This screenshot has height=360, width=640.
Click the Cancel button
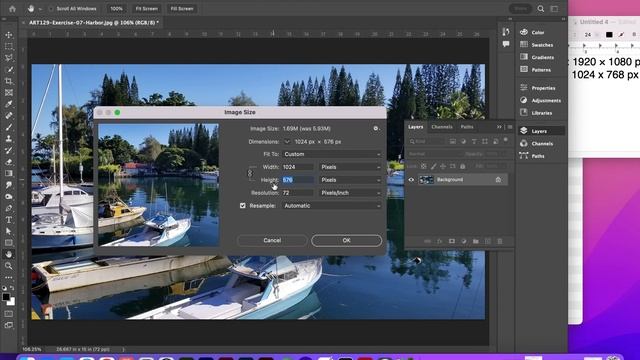point(272,240)
